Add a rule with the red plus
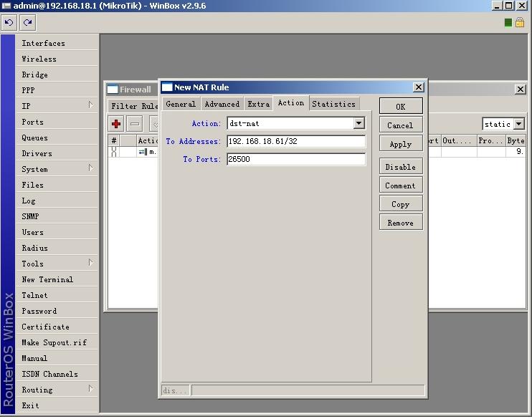 click(116, 124)
